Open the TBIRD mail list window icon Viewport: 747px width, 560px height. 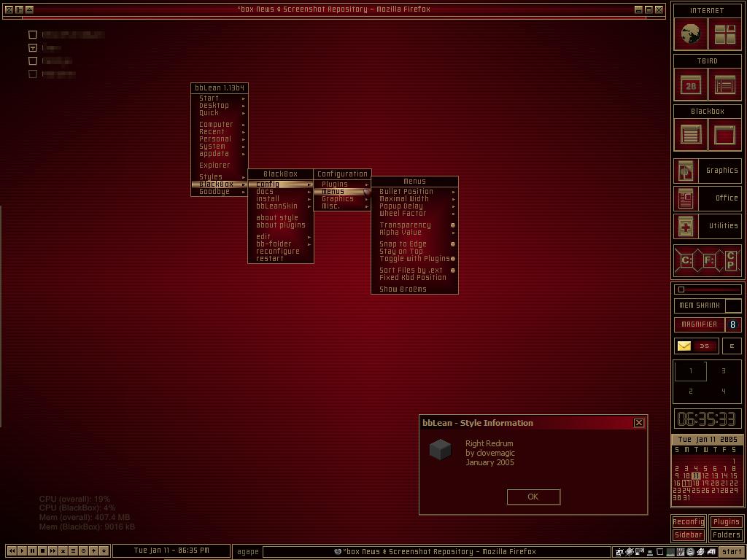pyautogui.click(x=724, y=85)
